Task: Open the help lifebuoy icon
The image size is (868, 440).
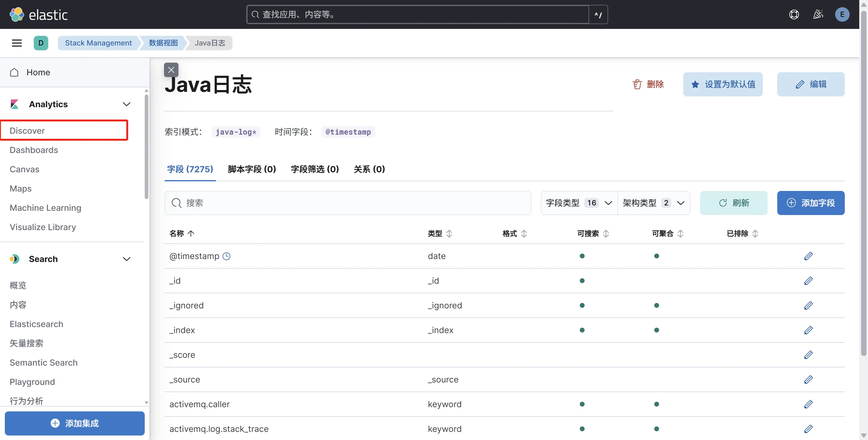Action: click(794, 14)
